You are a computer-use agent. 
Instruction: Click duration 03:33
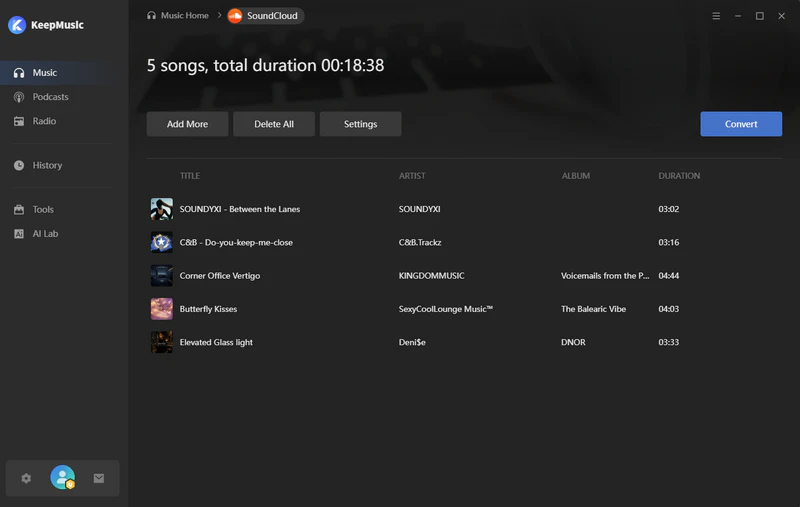(x=668, y=342)
